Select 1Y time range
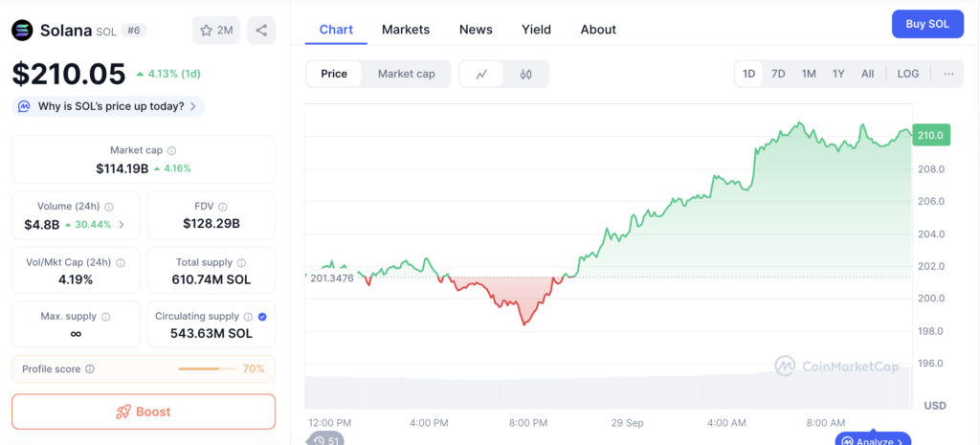The width and height of the screenshot is (980, 445). (x=838, y=74)
